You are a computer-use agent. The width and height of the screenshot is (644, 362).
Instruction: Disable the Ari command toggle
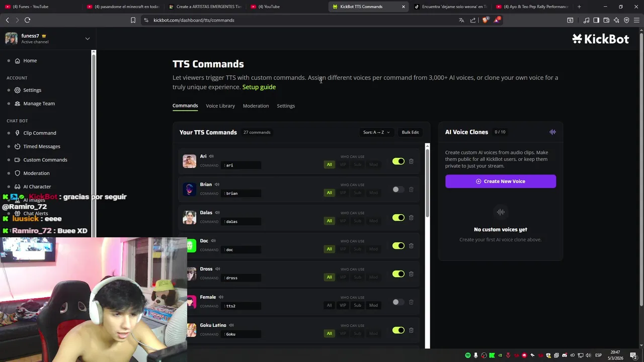pos(398,161)
